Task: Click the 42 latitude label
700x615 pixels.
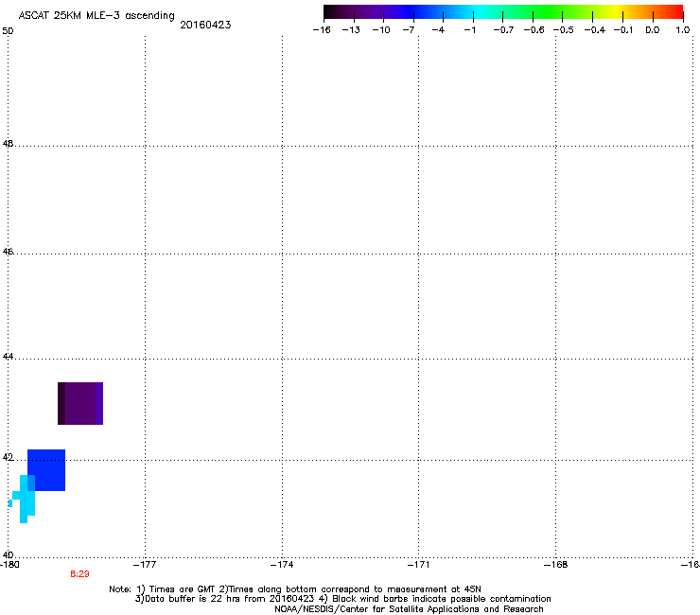Action: [x=8, y=457]
